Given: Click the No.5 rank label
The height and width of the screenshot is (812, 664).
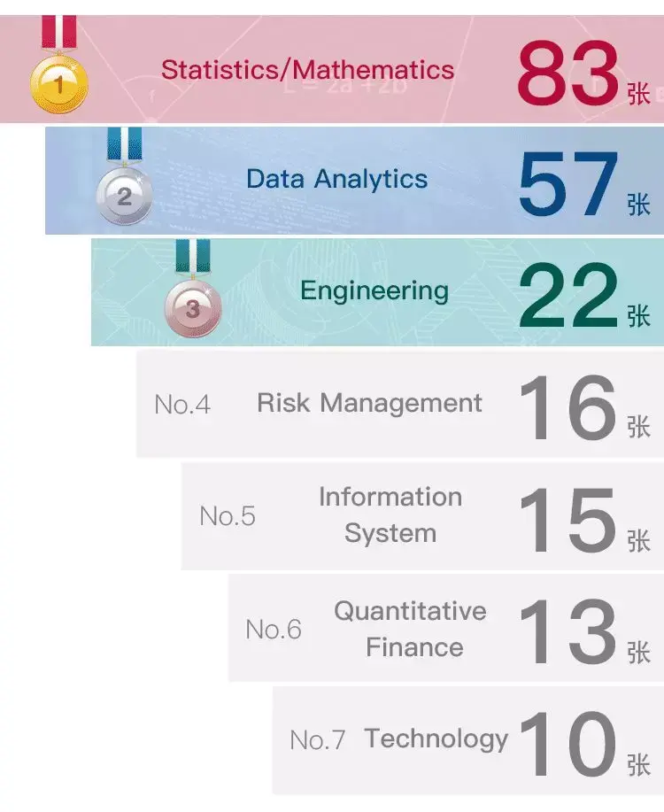Looking at the screenshot, I should 228,516.
